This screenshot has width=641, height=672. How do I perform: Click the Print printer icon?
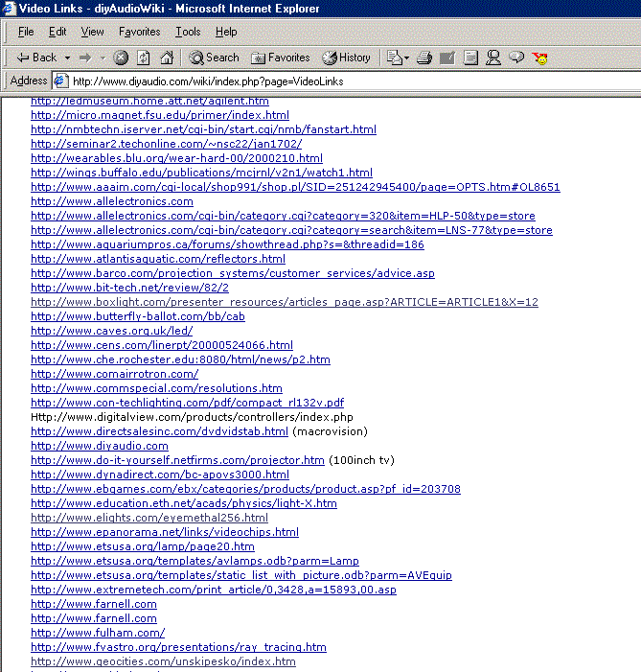[x=424, y=58]
